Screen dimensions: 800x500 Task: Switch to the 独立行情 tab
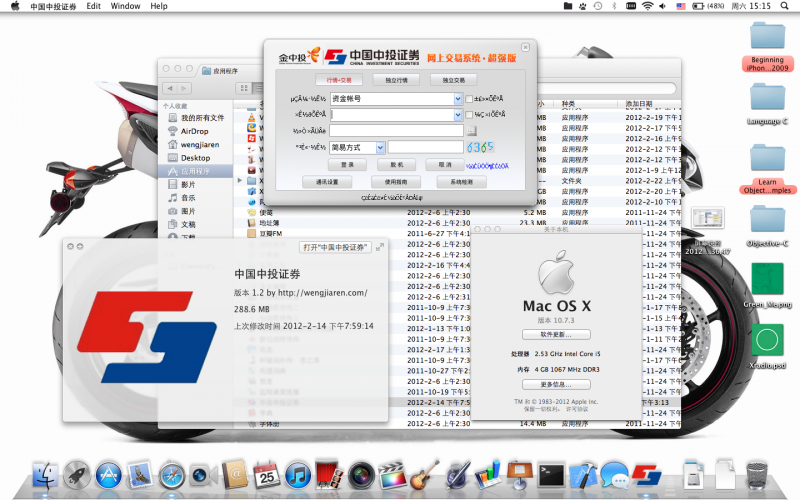click(x=396, y=79)
